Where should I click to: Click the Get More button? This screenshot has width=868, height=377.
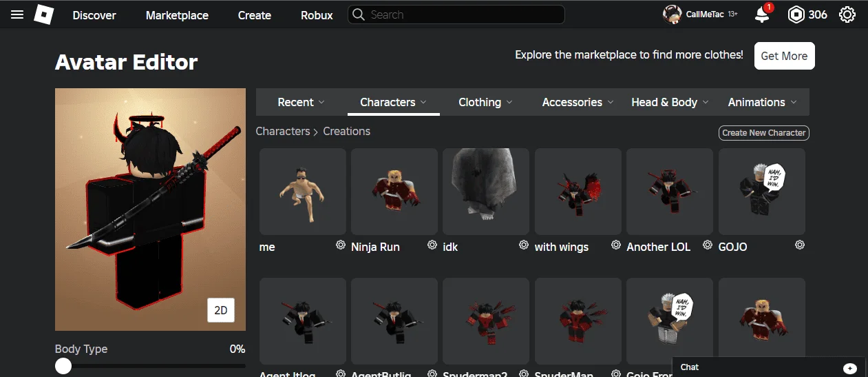pyautogui.click(x=784, y=56)
